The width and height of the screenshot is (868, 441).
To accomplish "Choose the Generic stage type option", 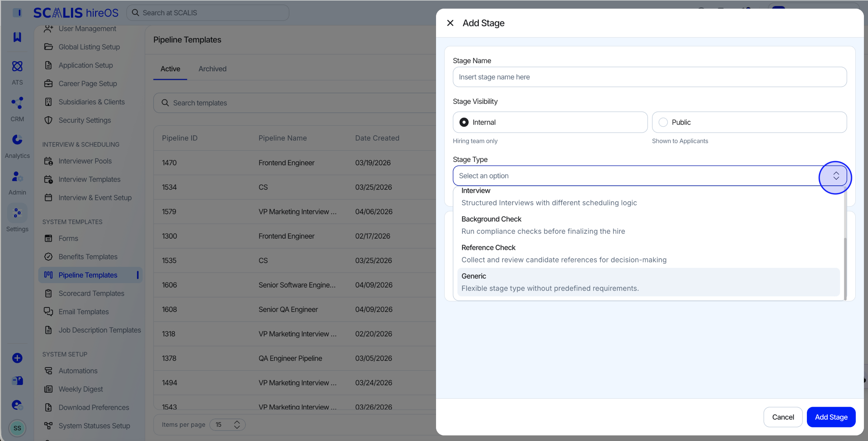I will click(x=648, y=282).
